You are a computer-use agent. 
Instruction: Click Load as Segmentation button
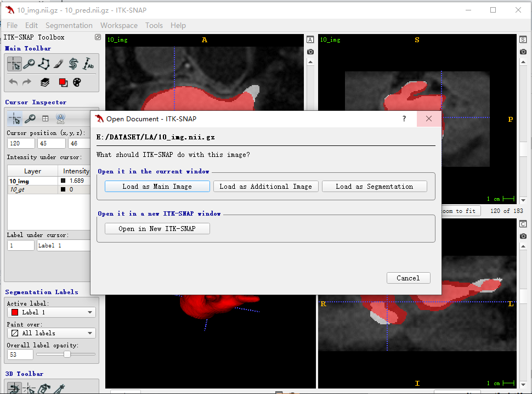point(374,187)
